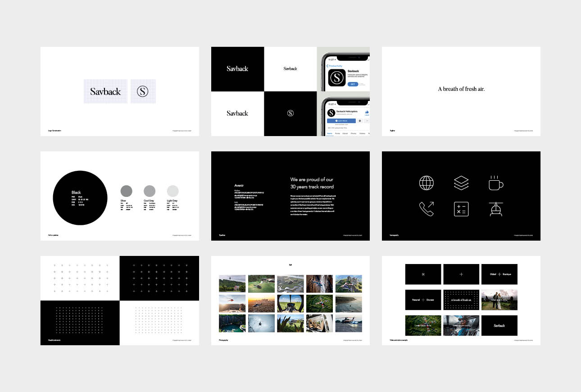
Task: Click the calculator icon
Action: point(461,209)
